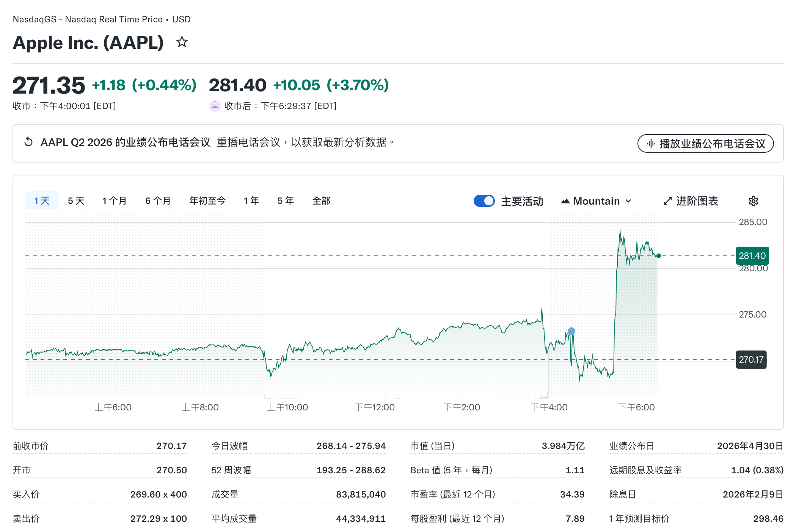
Task: Click the after-hours price 281.40 in header
Action: (x=238, y=85)
